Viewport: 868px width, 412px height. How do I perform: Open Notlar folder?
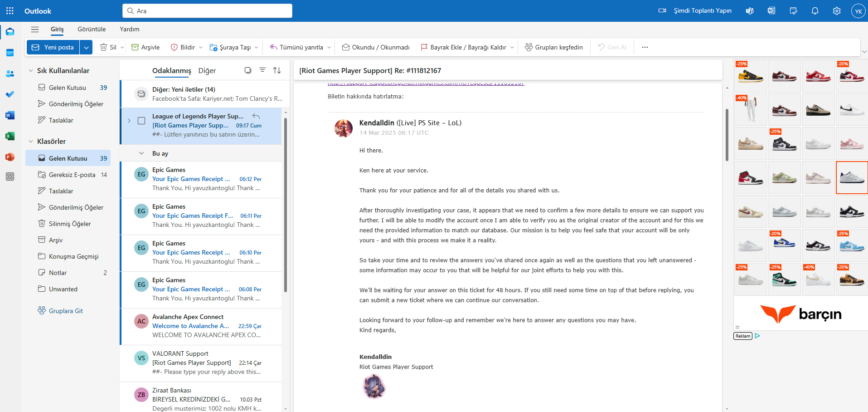click(x=68, y=273)
